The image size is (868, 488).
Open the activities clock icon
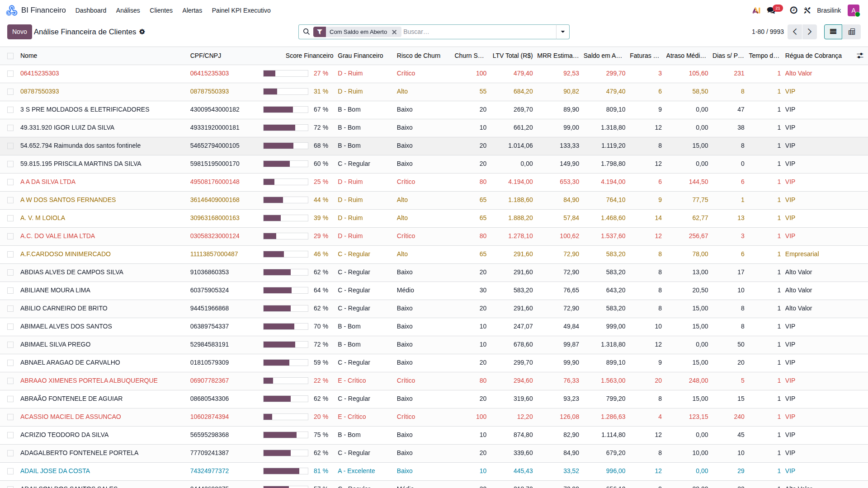click(793, 10)
